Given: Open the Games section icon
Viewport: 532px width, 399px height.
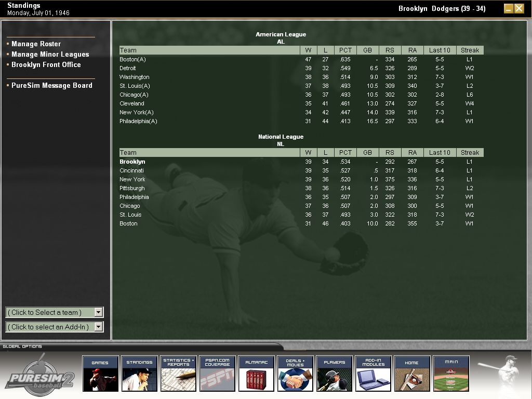Looking at the screenshot, I should point(100,374).
